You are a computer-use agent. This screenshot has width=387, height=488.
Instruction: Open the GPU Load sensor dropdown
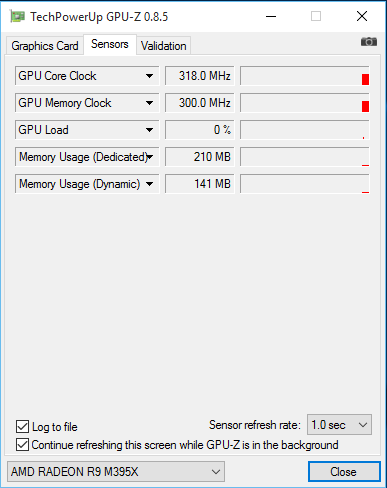149,130
